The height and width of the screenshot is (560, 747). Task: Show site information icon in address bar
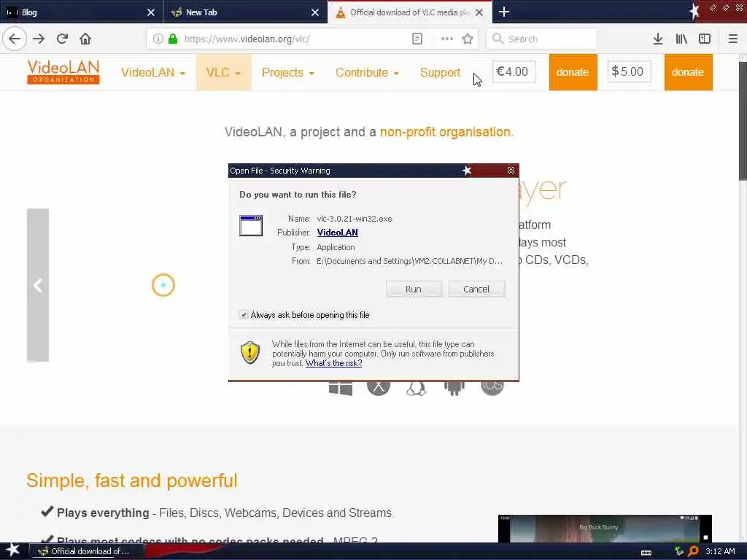tap(158, 39)
